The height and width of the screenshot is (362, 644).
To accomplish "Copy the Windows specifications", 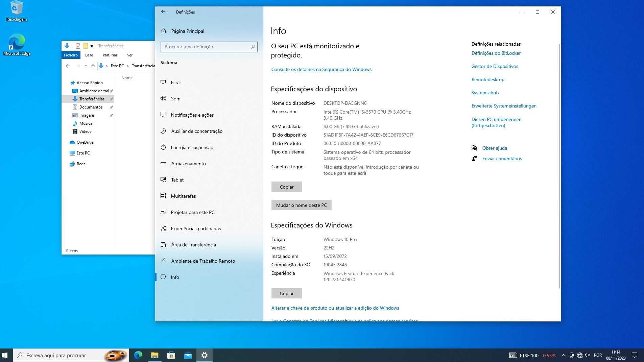I will click(286, 293).
